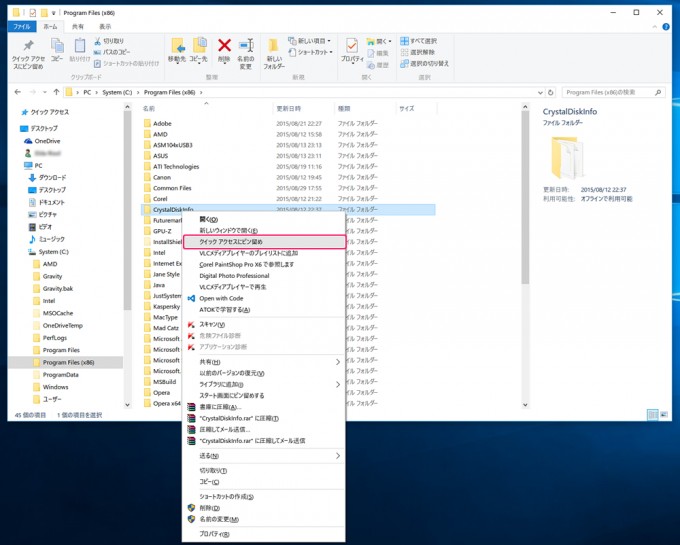Open recent locations dropdown next to Forward

click(45, 92)
